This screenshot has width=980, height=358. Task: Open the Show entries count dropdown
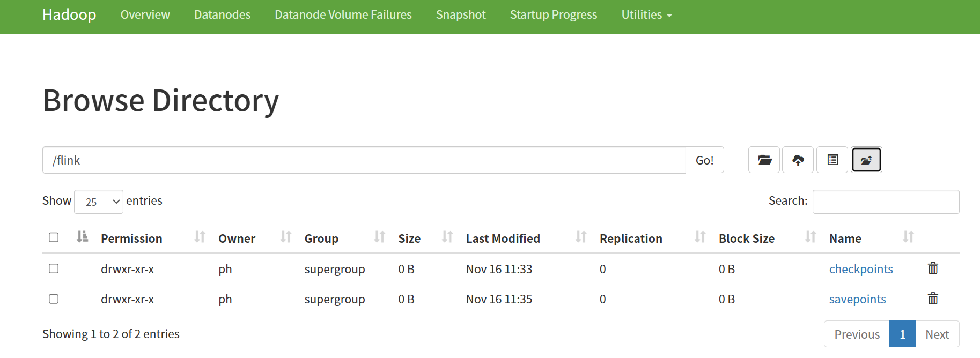click(x=99, y=202)
